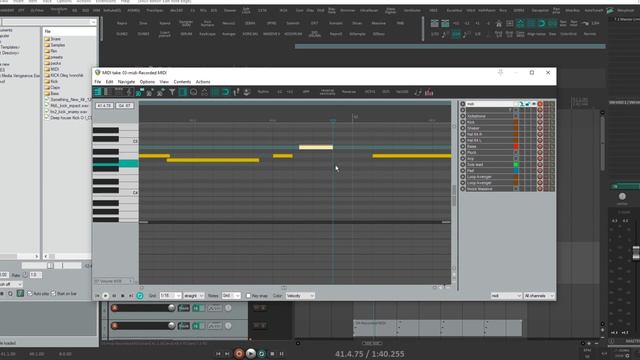Pause playback on the main transport bar
Image resolution: width=640 pixels, height=360 pixels.
[282, 353]
